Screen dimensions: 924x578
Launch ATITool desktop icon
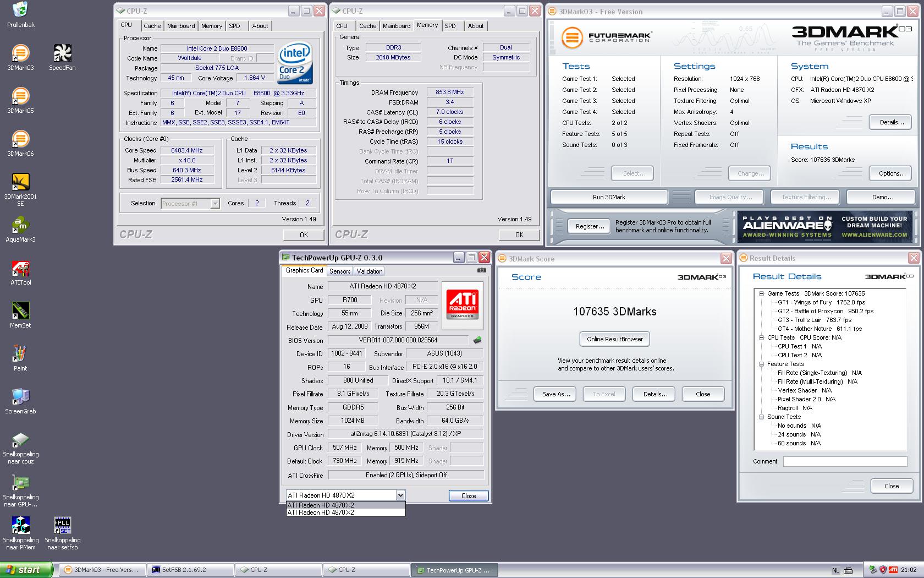coord(20,272)
